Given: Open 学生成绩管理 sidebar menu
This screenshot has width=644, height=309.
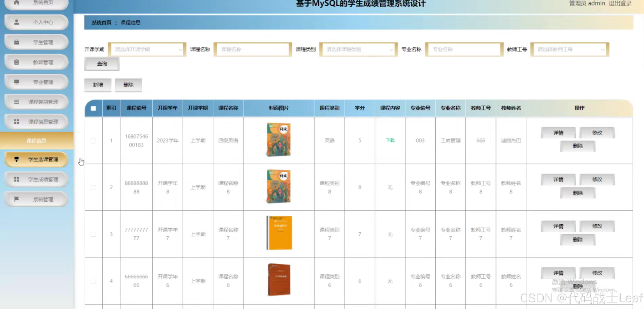Looking at the screenshot, I should (x=37, y=179).
